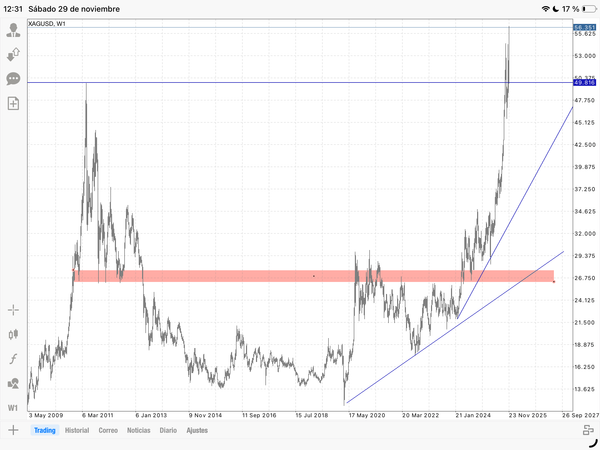Change chart type via candlestick icon
The width and height of the screenshot is (600, 450).
tap(13, 334)
